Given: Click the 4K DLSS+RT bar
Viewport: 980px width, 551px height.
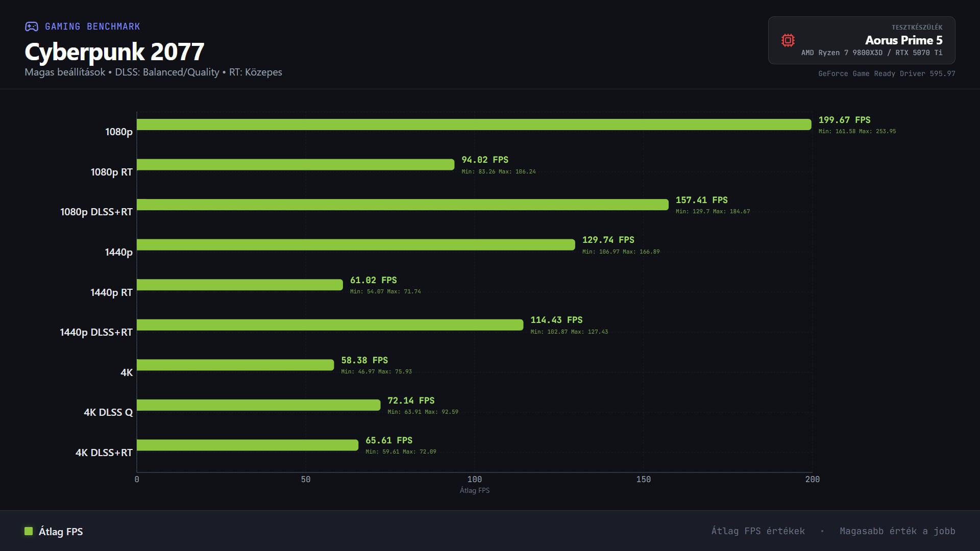Looking at the screenshot, I should pos(247,445).
